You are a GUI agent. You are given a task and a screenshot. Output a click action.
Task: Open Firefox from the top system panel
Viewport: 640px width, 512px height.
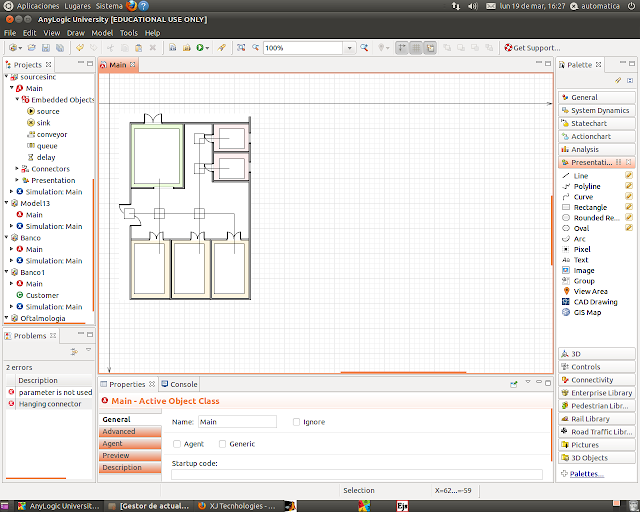[132, 6]
